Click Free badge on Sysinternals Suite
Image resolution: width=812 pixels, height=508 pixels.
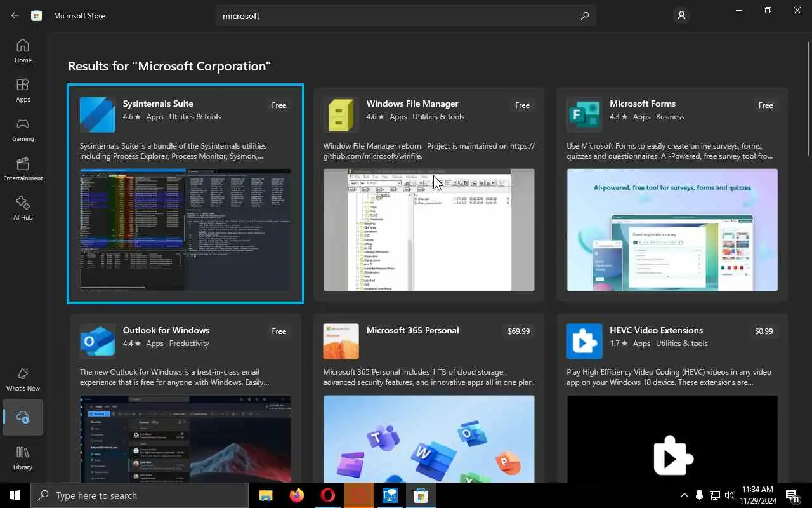(279, 105)
